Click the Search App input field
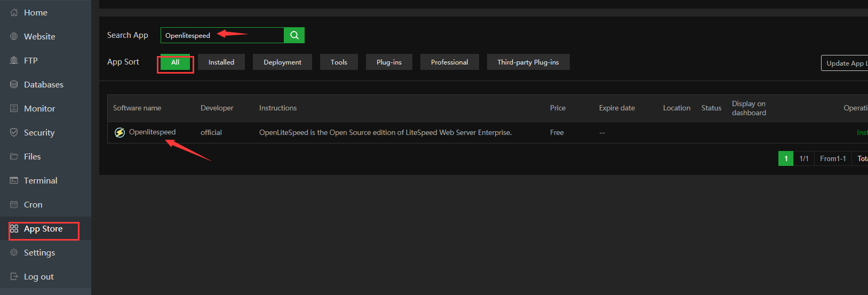This screenshot has width=868, height=295. [222, 35]
